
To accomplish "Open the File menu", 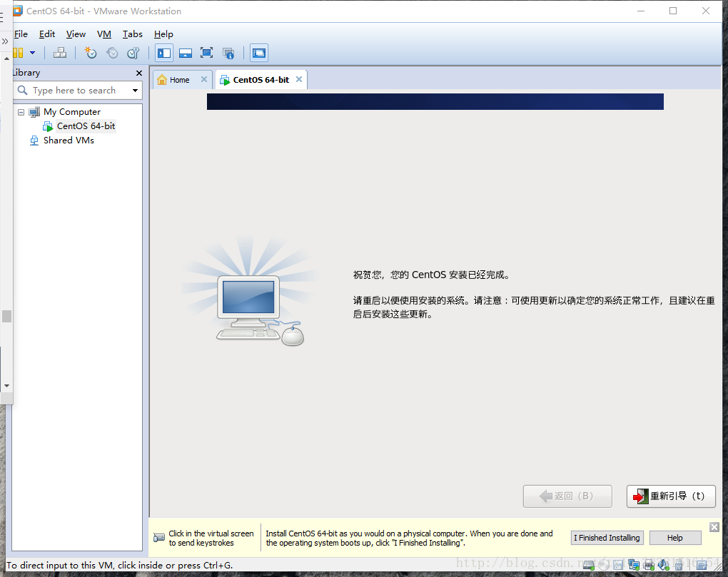I will 21,34.
